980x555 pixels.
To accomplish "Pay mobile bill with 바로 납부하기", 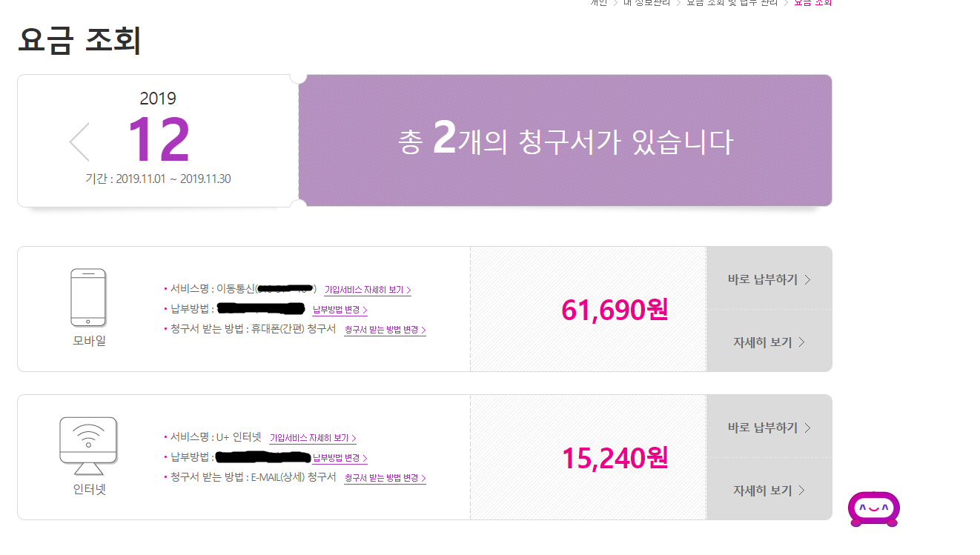I will (769, 279).
